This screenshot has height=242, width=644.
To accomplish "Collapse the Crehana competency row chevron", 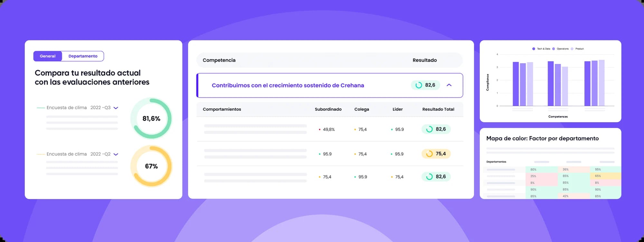I will pos(449,85).
